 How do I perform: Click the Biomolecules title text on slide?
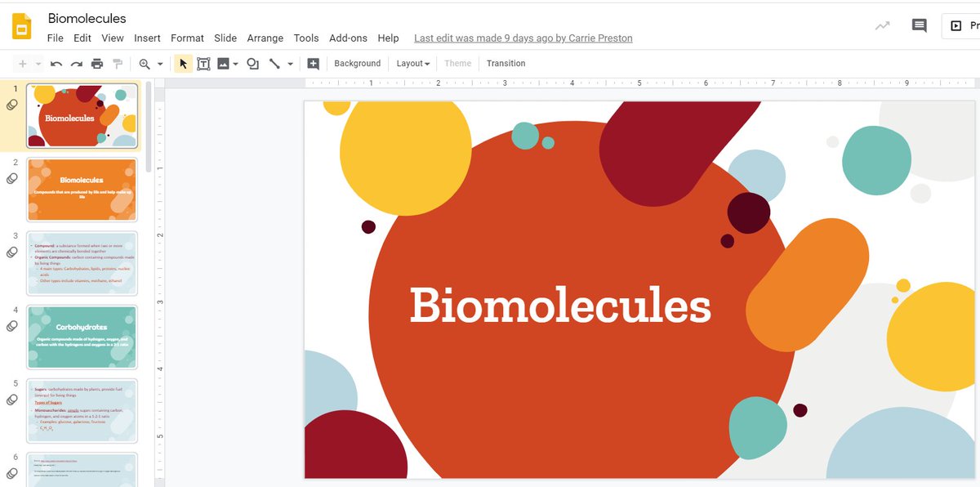pos(560,306)
